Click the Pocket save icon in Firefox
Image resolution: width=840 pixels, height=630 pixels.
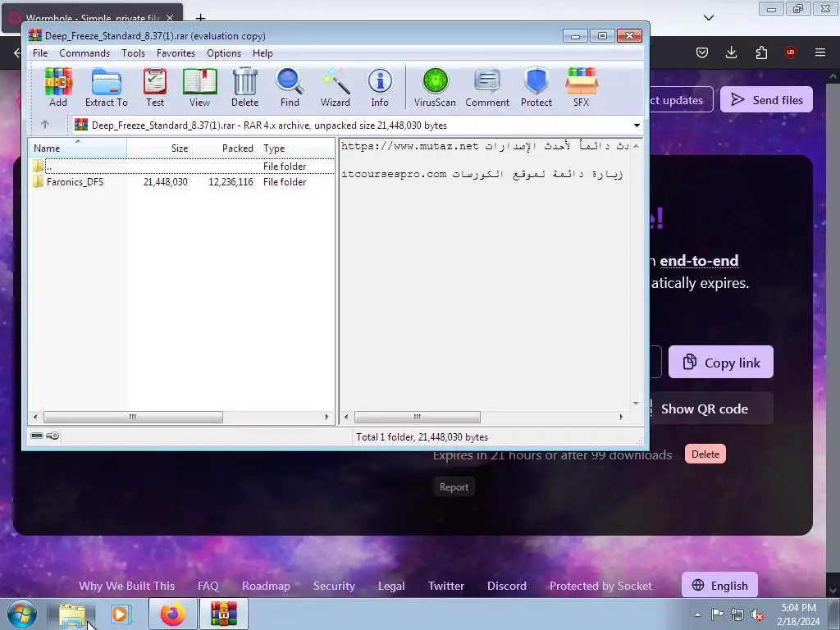pos(702,52)
